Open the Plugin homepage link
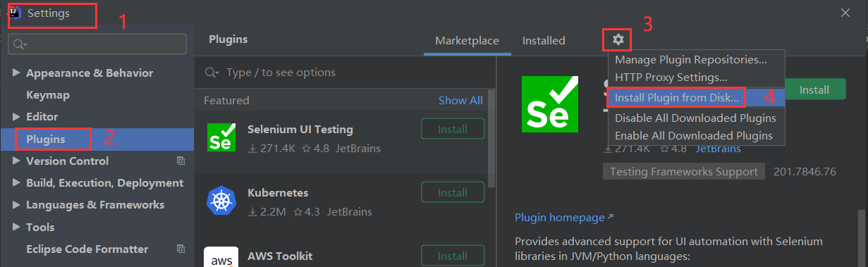868x267 pixels. point(564,218)
